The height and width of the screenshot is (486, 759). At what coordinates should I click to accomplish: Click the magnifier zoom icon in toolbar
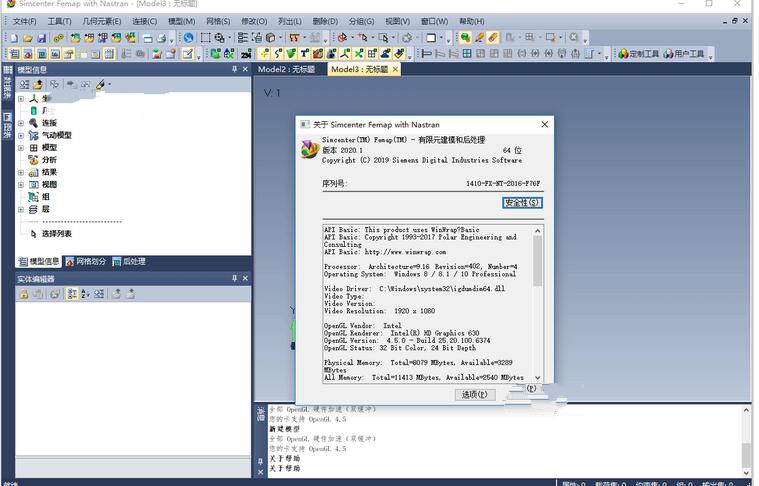220,38
